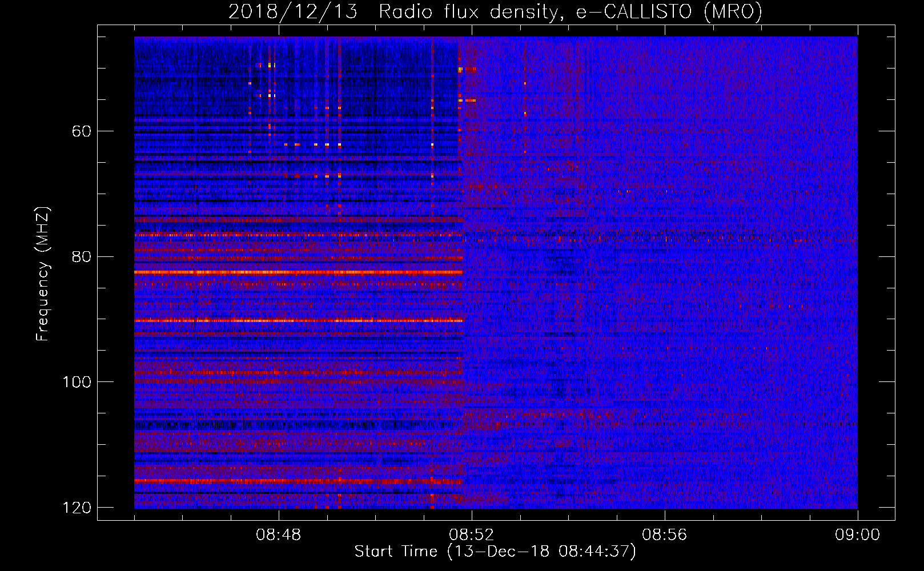Click the "08:48" time tick label
Screen dimensions: 924x571
pos(279,535)
